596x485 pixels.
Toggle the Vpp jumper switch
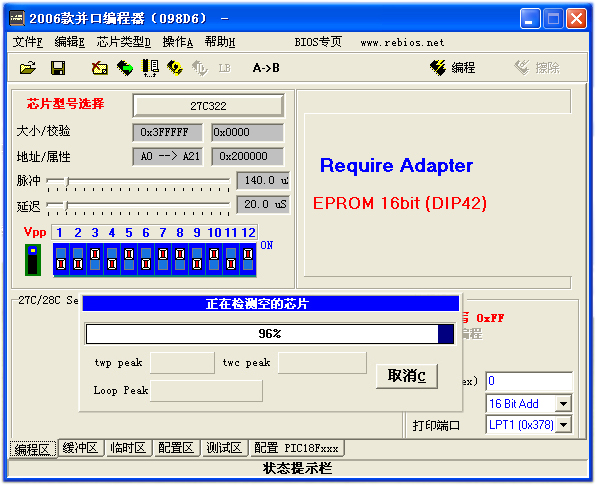click(x=33, y=260)
